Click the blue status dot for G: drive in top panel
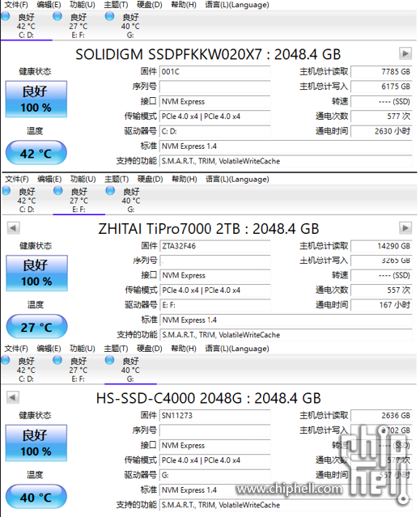The height and width of the screenshot is (517, 420). coord(109,16)
